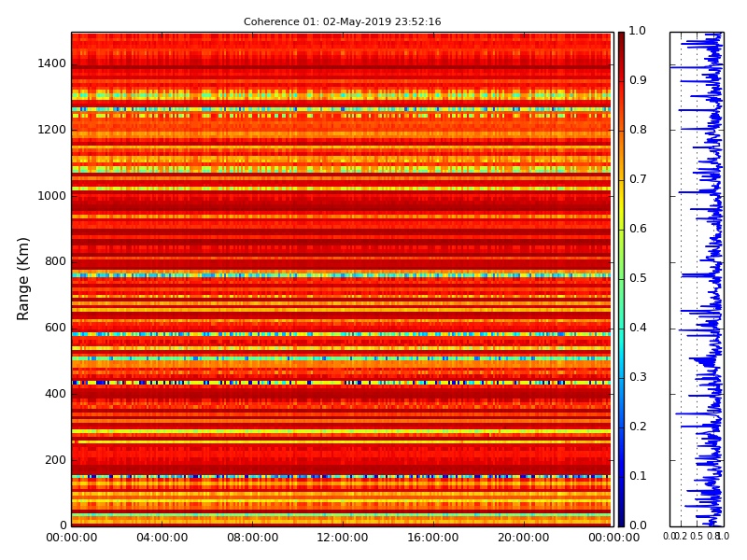747x560 pixels.
Task: Click the 1000 range tick label
Action: tap(52, 196)
